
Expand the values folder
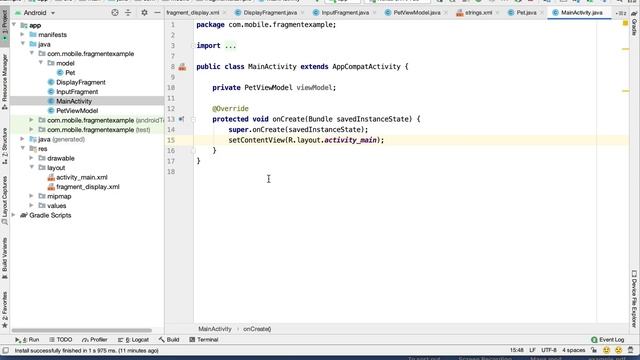pyautogui.click(x=31, y=206)
